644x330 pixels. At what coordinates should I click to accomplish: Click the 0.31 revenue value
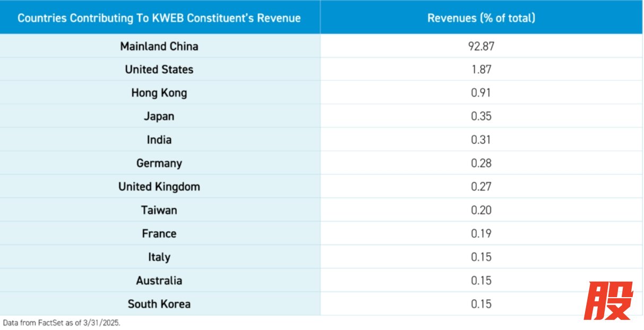tap(481, 140)
